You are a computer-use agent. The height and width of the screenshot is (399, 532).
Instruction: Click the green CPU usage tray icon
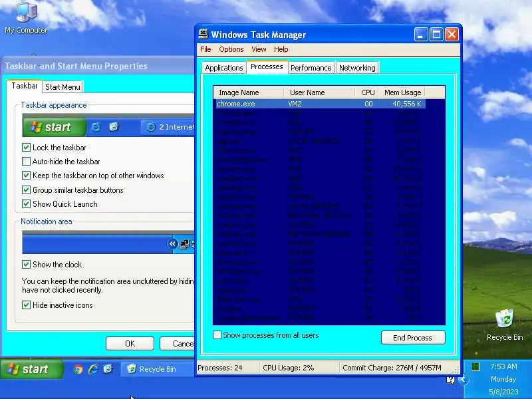475,366
